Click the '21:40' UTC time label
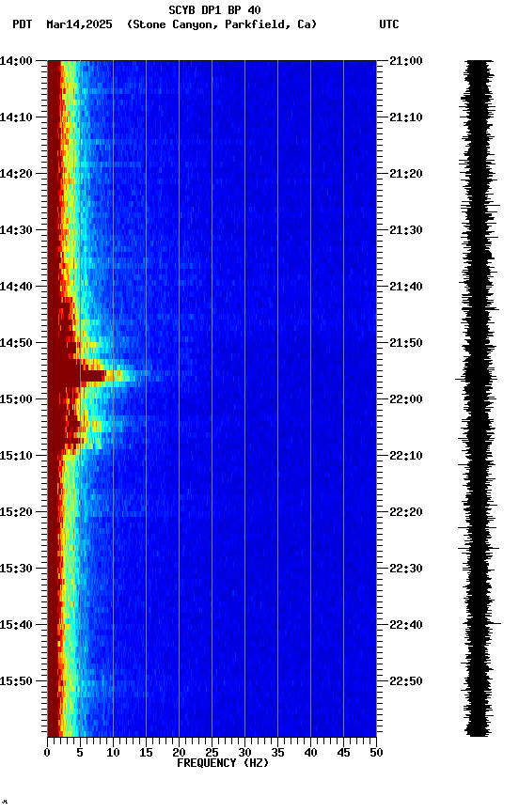The width and height of the screenshot is (519, 812). pyautogui.click(x=406, y=287)
